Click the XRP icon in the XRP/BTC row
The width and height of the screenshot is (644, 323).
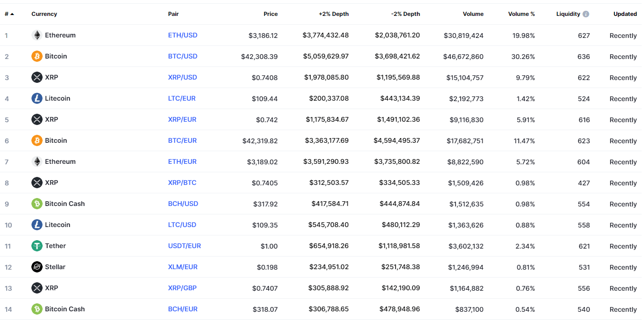click(x=37, y=183)
